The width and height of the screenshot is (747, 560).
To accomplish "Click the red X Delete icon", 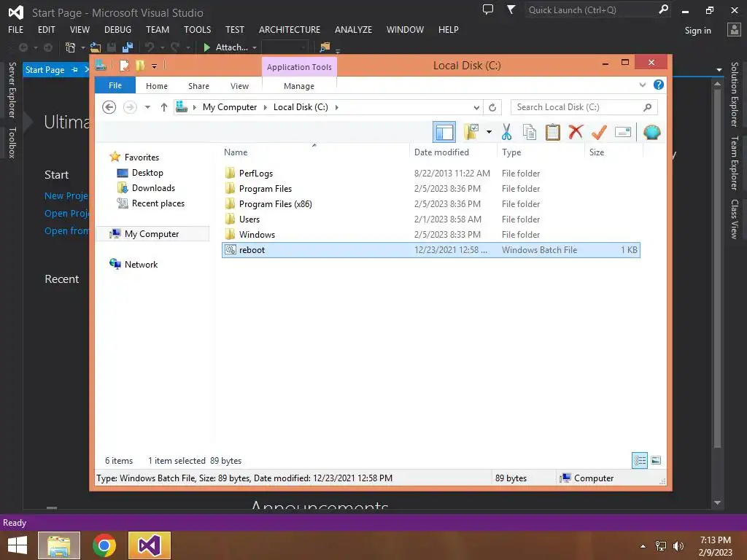I will coord(576,131).
